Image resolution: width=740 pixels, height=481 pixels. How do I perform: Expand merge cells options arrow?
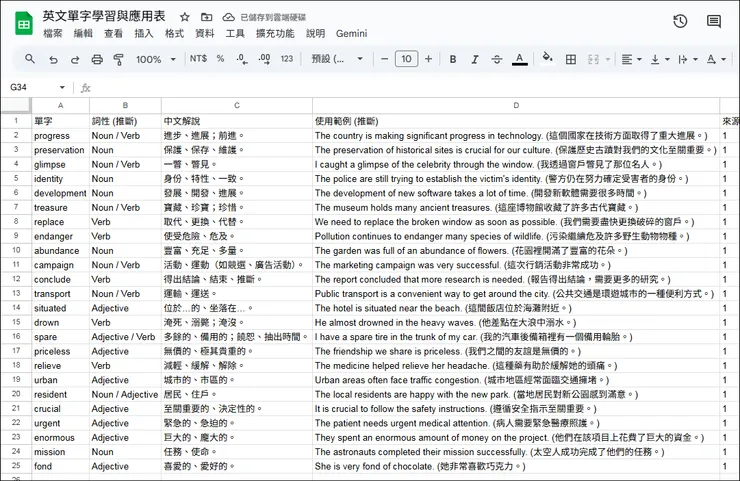608,59
